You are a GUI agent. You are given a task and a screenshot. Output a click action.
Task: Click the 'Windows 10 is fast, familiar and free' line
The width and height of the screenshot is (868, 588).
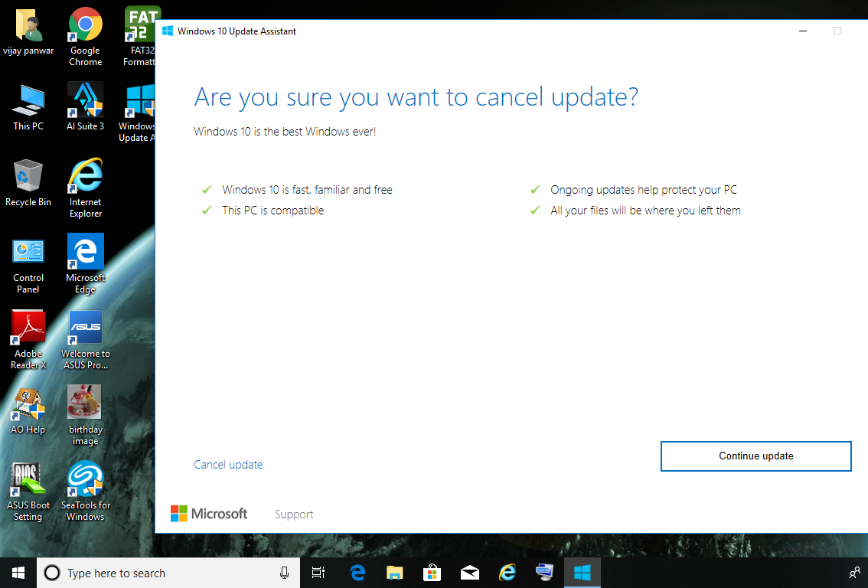coord(307,190)
